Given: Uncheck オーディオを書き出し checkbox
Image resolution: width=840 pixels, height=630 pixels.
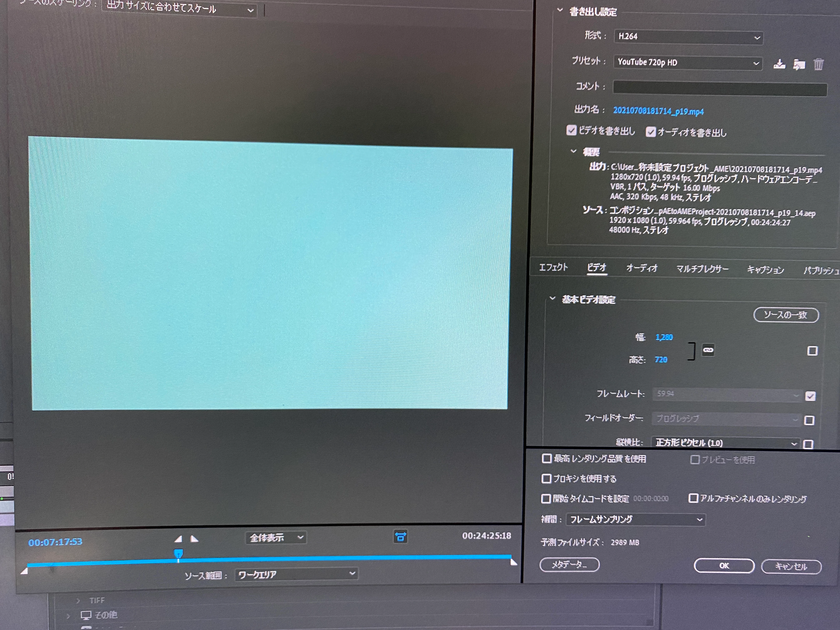Looking at the screenshot, I should pyautogui.click(x=650, y=132).
